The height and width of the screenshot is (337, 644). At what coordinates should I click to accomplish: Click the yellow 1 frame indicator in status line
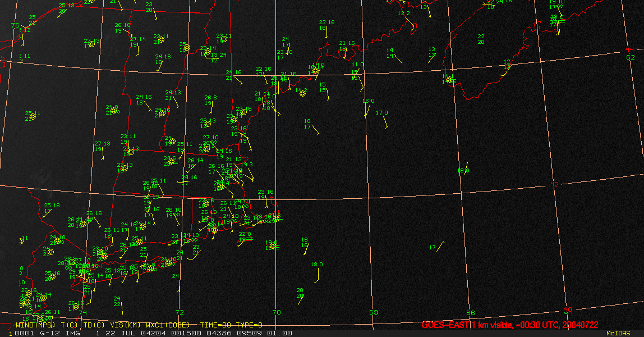pos(11,333)
